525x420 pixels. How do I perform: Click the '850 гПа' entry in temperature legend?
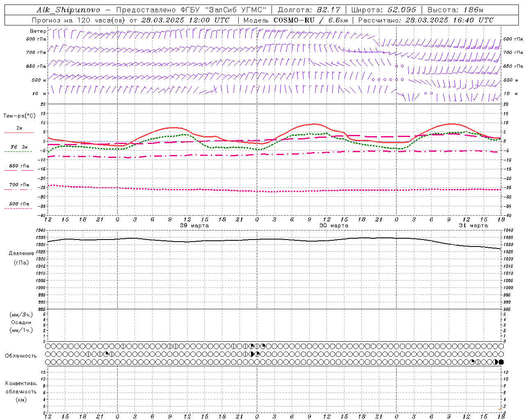[19, 166]
